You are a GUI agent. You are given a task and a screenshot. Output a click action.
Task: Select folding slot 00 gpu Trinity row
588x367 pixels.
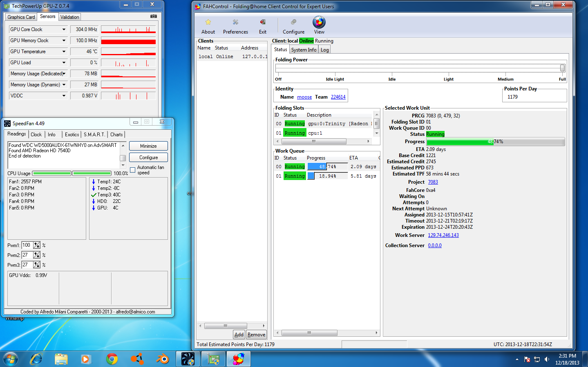[x=323, y=124]
